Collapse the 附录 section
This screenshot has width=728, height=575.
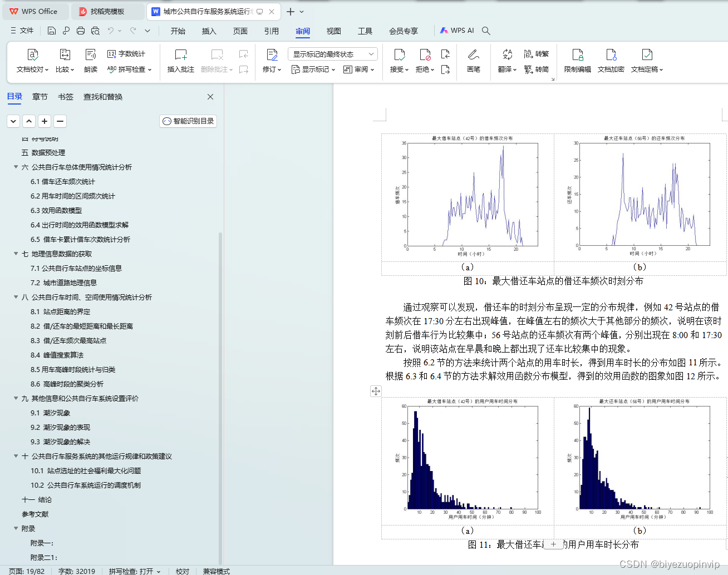[x=16, y=528]
